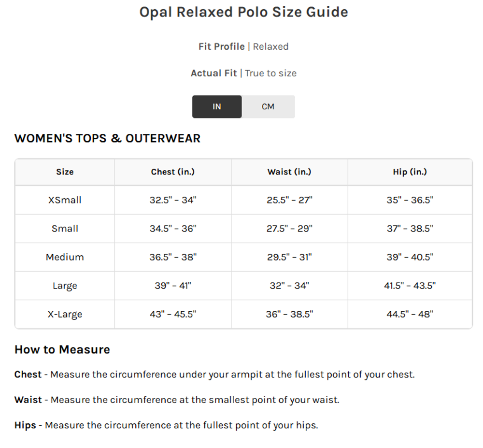Click the Small hip measurement 37" - 38.5"
The height and width of the screenshot is (448, 483).
pyautogui.click(x=410, y=229)
